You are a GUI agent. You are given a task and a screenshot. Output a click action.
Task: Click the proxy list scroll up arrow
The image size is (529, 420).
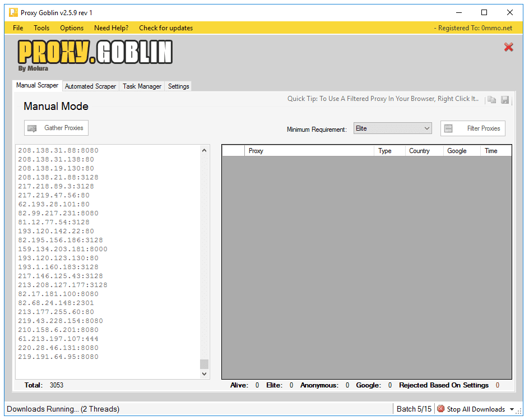pyautogui.click(x=204, y=150)
